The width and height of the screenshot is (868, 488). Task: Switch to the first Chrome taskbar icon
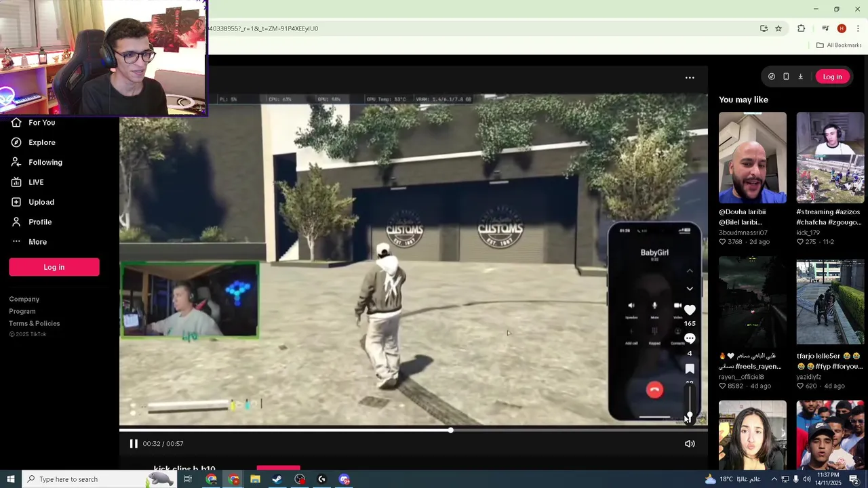[211, 479]
